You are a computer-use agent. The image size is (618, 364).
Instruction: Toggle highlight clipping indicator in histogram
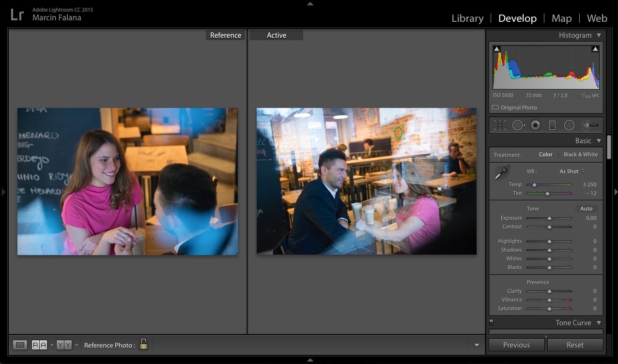(x=595, y=49)
